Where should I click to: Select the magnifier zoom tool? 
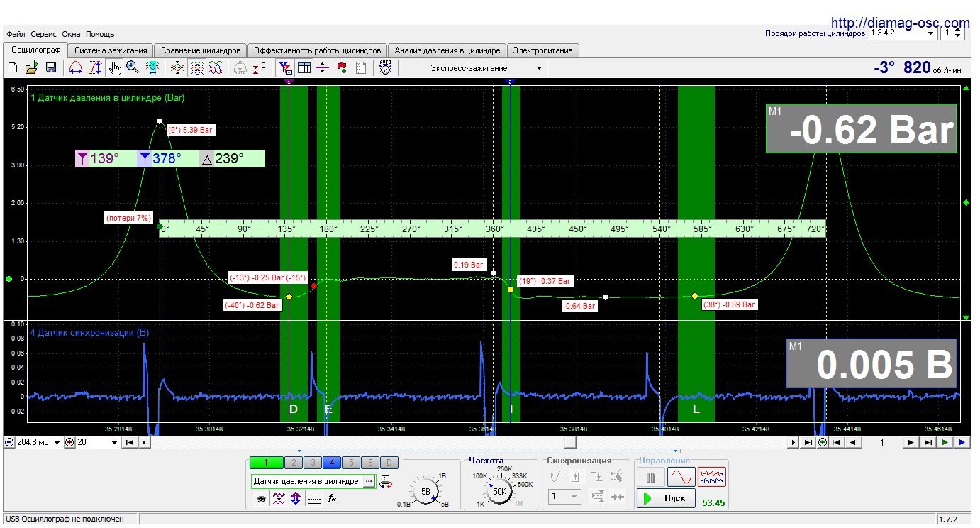click(x=133, y=68)
